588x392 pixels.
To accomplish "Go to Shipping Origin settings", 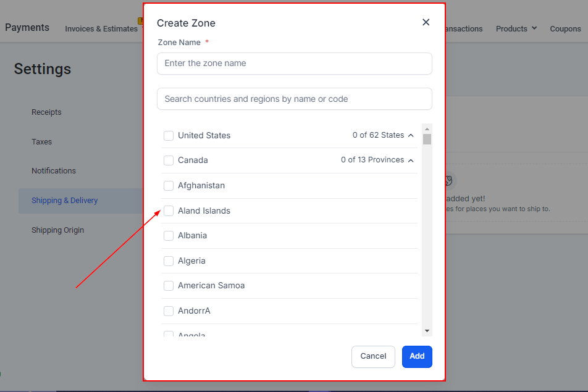I will tap(58, 230).
